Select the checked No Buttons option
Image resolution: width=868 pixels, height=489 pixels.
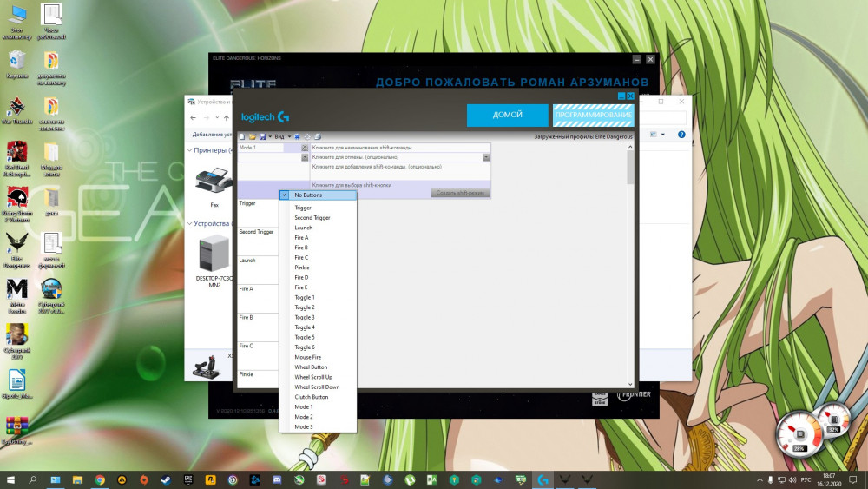point(317,195)
